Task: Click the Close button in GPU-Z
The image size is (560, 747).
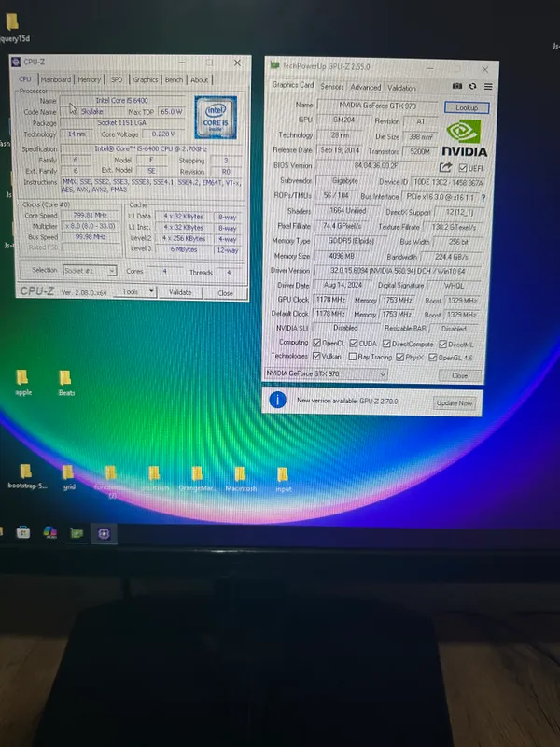Action: click(459, 375)
